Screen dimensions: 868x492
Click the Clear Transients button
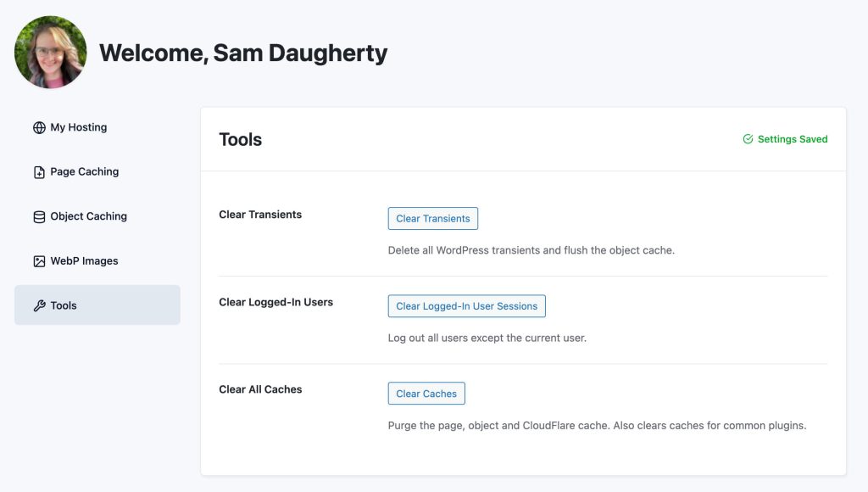(432, 218)
